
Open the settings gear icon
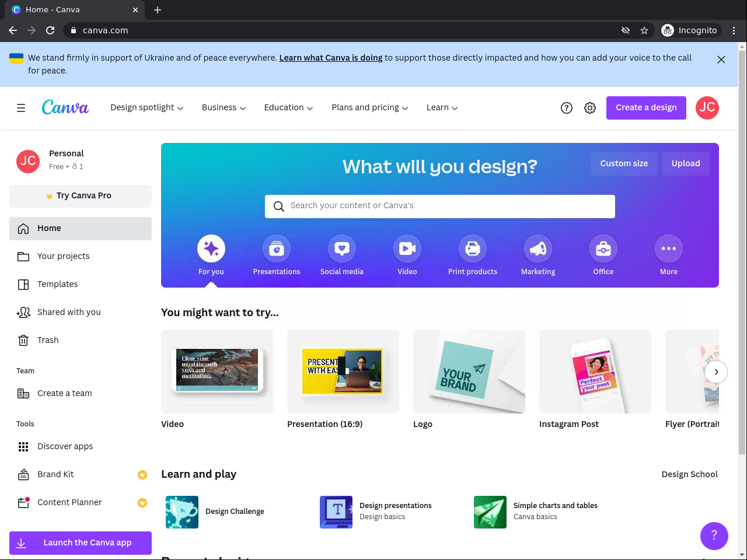click(590, 108)
